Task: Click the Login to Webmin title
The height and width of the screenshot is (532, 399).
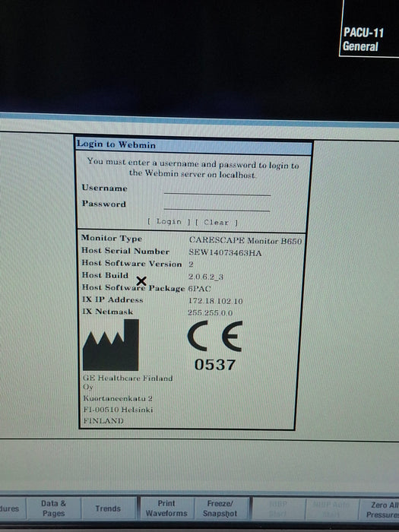Action: (116, 144)
